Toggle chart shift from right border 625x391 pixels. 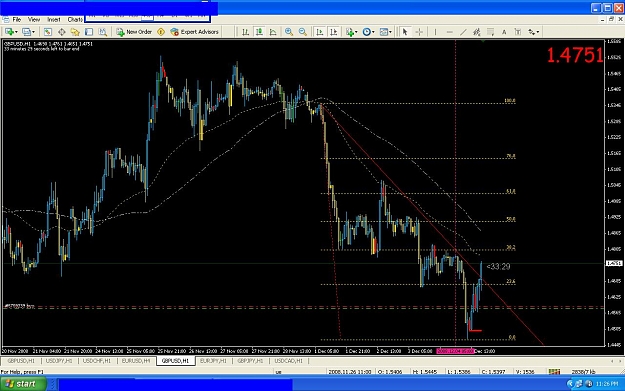tap(334, 32)
